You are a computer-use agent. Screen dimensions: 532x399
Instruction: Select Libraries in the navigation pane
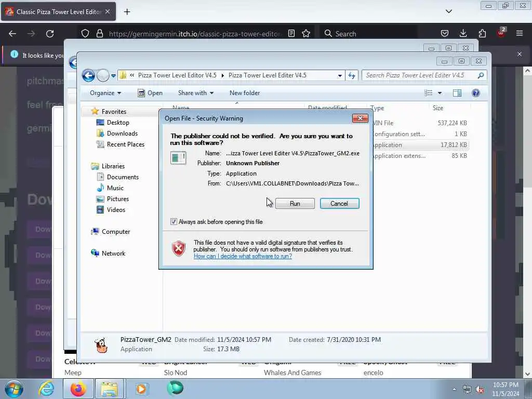tap(113, 166)
